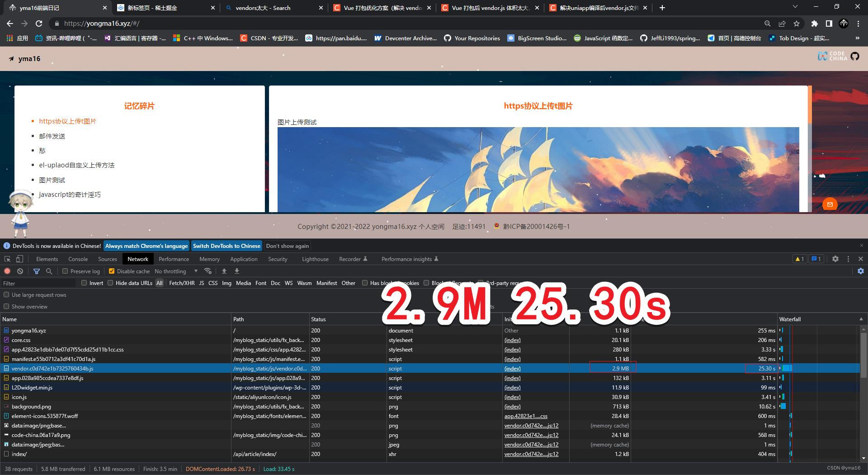The width and height of the screenshot is (868, 475).
Task: Check the 3rd-party requests checkbox
Action: (481, 283)
